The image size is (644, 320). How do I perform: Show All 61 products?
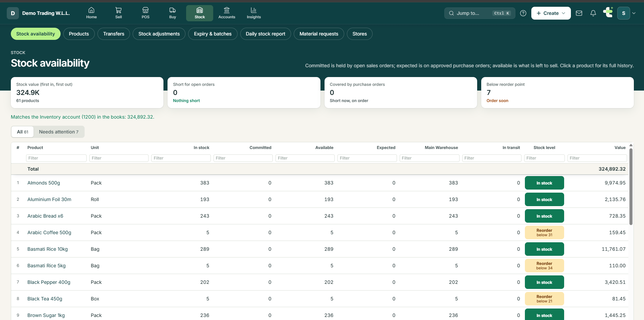click(x=23, y=132)
